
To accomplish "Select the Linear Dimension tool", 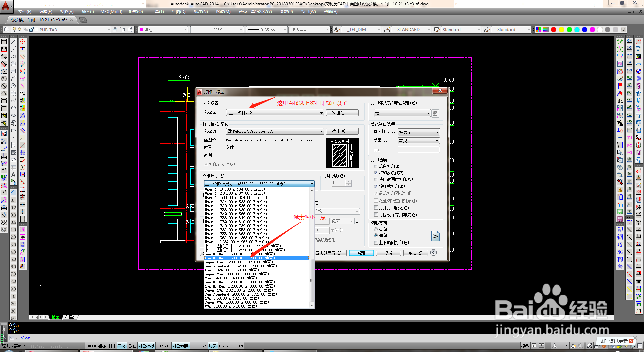I will 4,42.
